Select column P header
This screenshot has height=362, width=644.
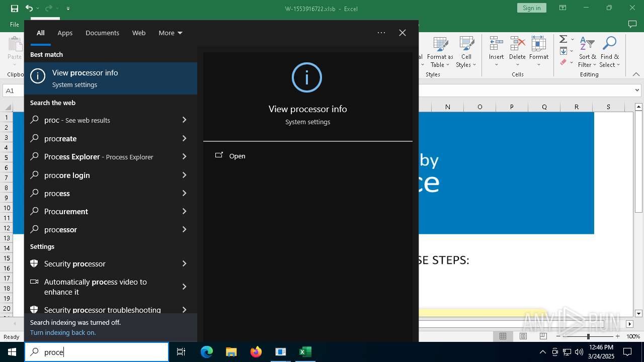pos(512,107)
